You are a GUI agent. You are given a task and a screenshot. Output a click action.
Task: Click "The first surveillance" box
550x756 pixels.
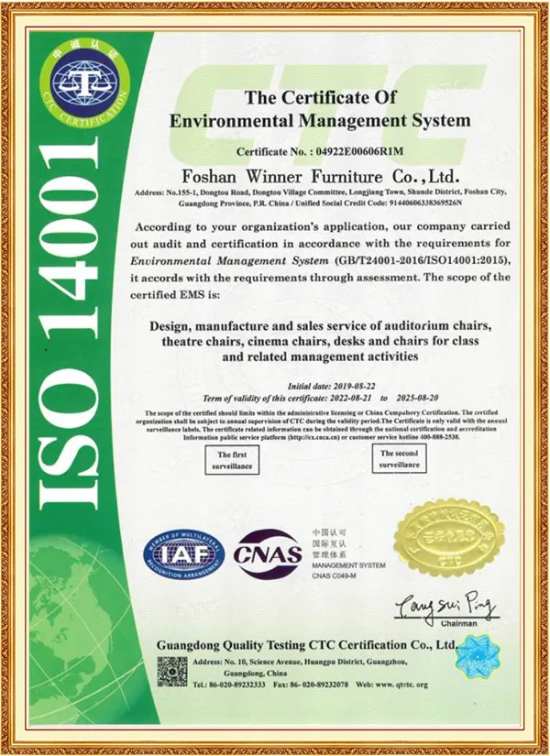point(232,460)
